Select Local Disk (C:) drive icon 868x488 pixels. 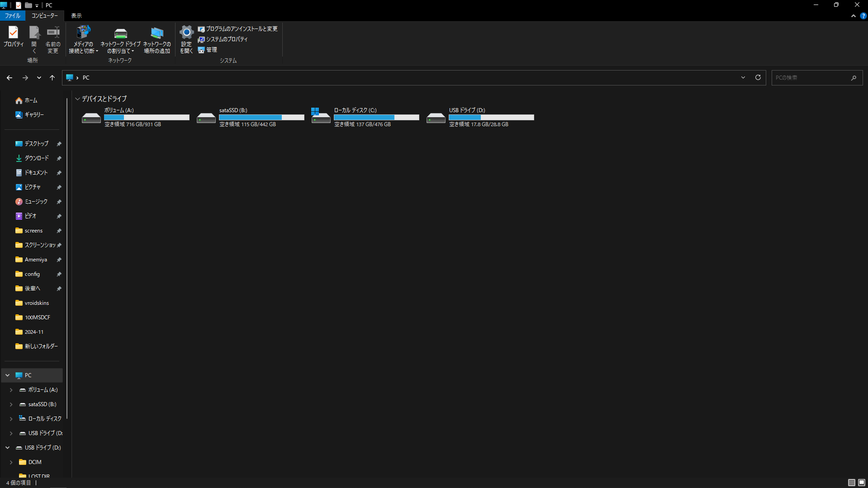[321, 116]
